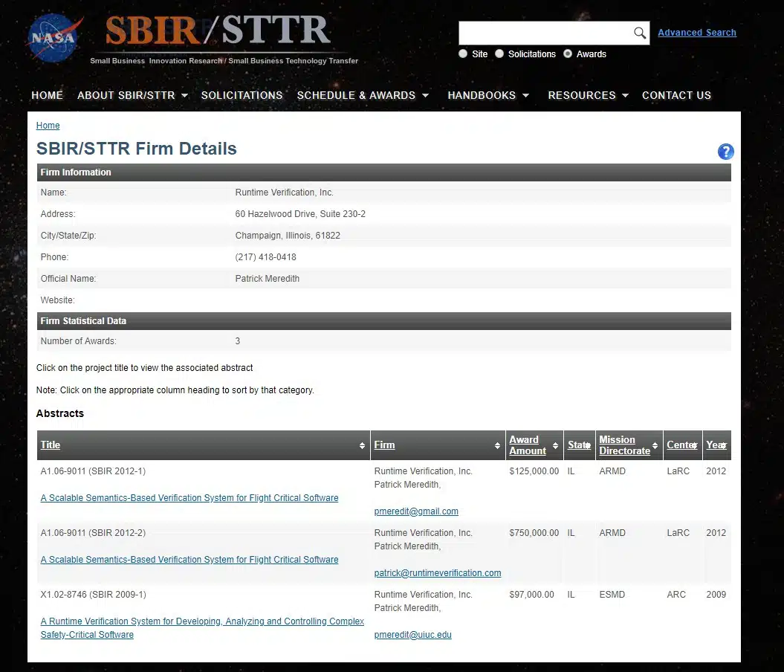Screen dimensions: 784x672
Task: Click the search magnifier icon
Action: [640, 33]
